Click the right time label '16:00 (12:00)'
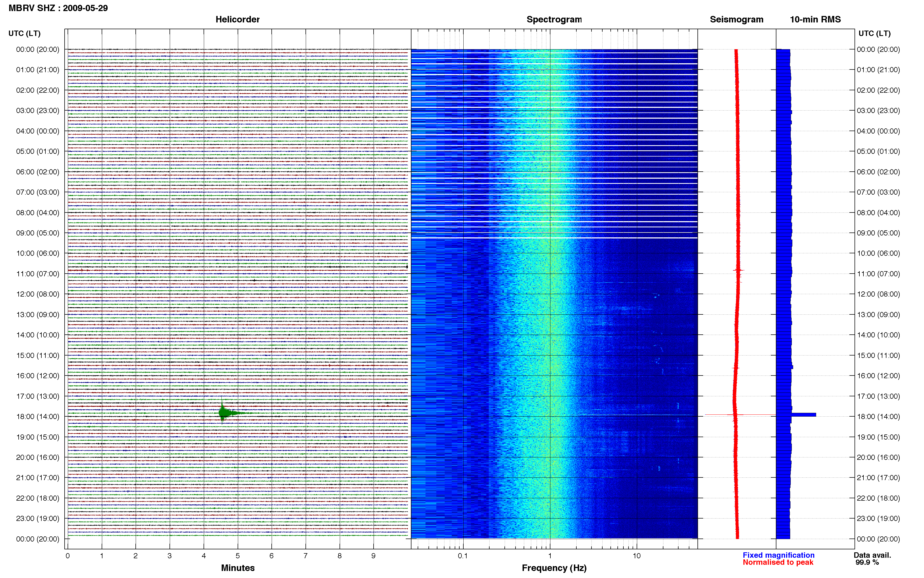924x578 pixels. click(x=878, y=376)
